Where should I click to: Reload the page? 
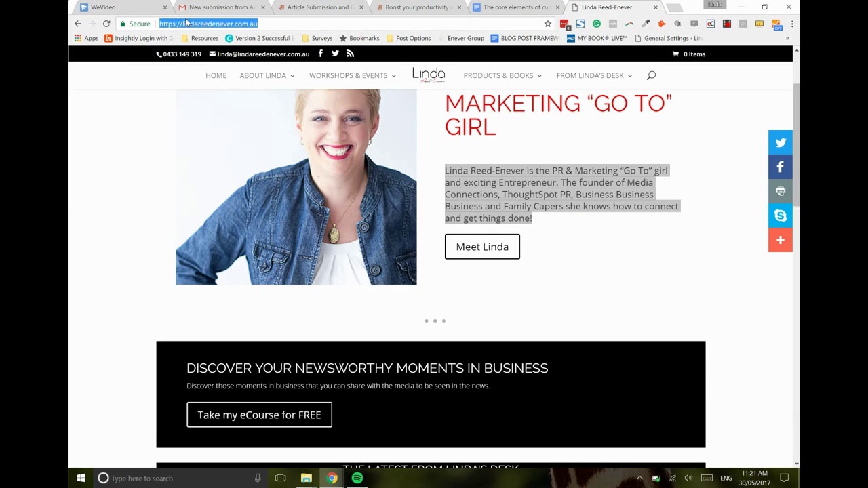click(106, 24)
